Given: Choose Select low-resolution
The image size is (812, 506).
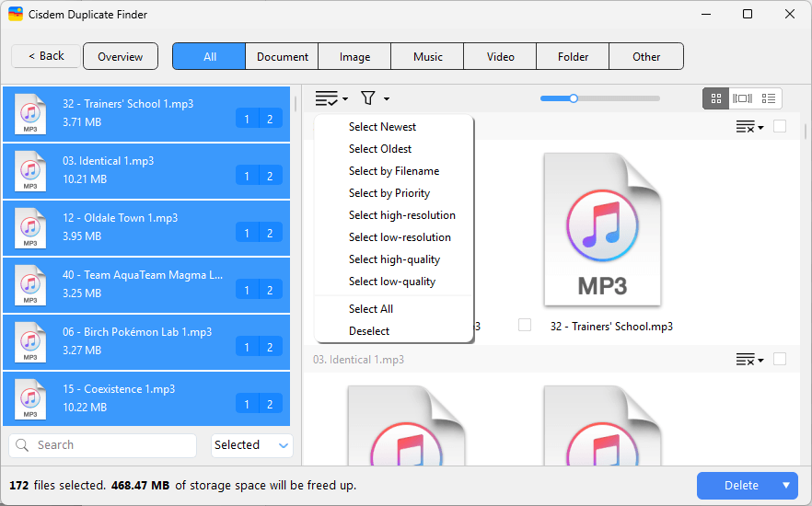Looking at the screenshot, I should pos(394,237).
